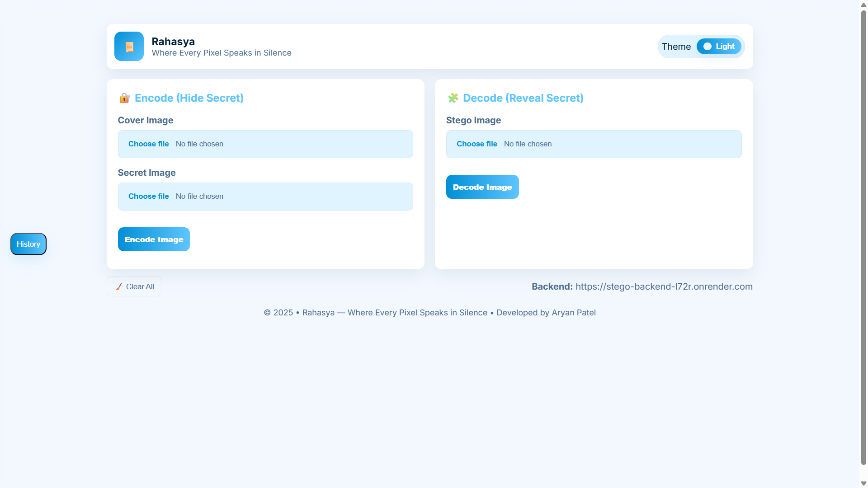The image size is (868, 488).
Task: Click the broom icon in Clear All
Action: click(x=119, y=286)
